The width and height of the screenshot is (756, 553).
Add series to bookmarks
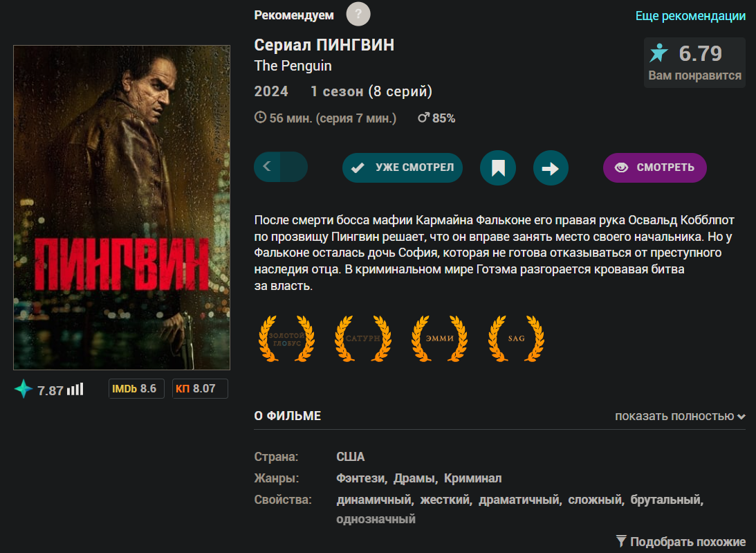[498, 167]
